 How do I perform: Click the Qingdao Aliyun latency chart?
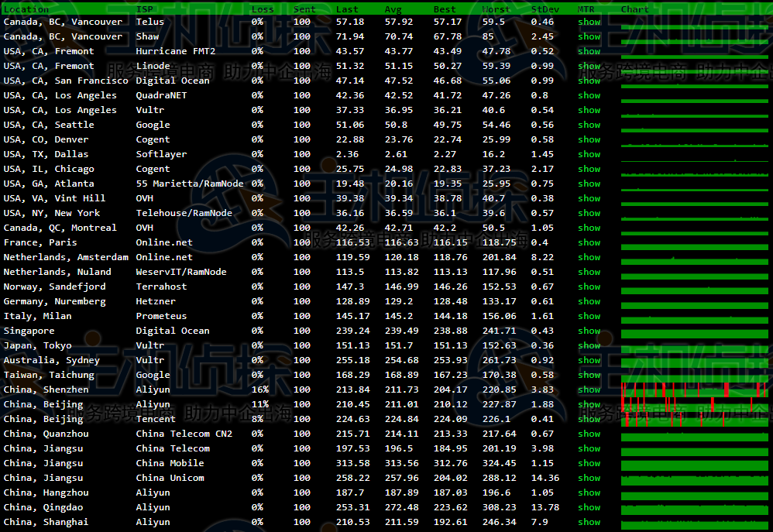click(x=695, y=510)
